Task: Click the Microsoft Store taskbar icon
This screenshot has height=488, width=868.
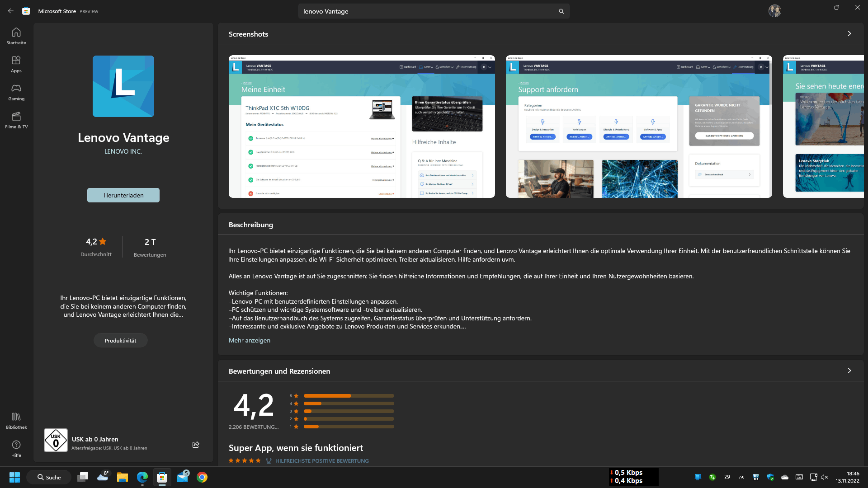Action: pos(162,477)
